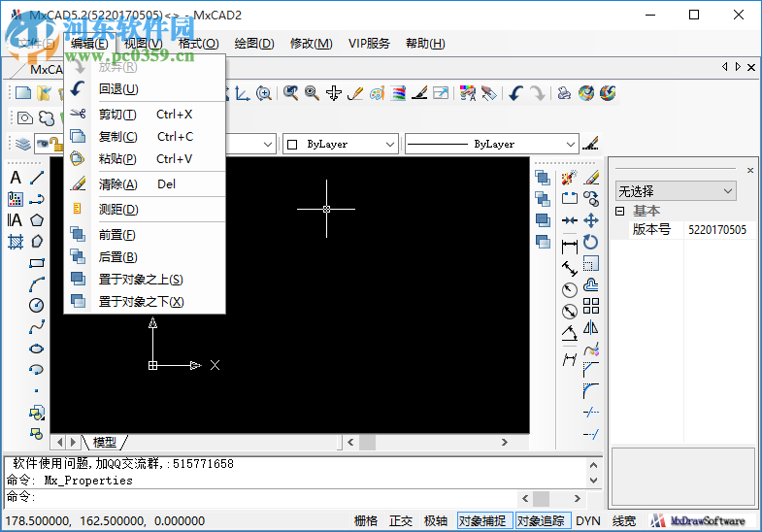Close the properties panel

[750, 170]
